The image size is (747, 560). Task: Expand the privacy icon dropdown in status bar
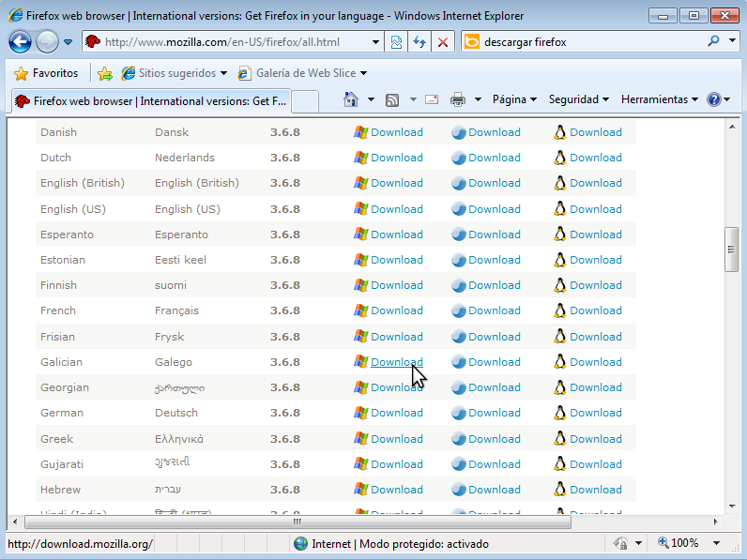[x=638, y=543]
